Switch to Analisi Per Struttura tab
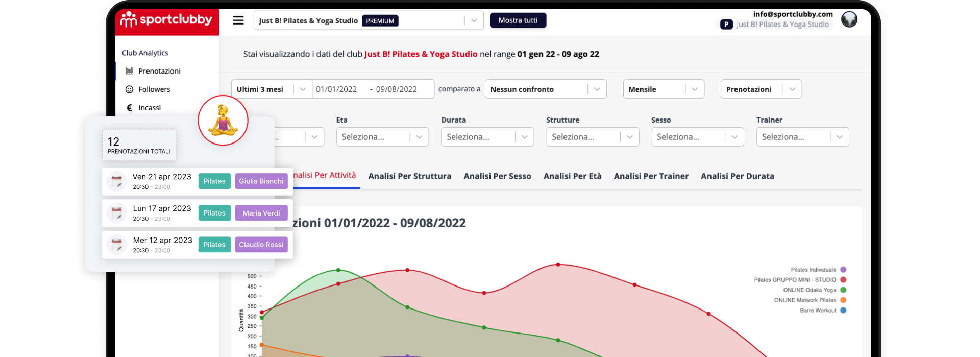The image size is (980, 357). (410, 176)
